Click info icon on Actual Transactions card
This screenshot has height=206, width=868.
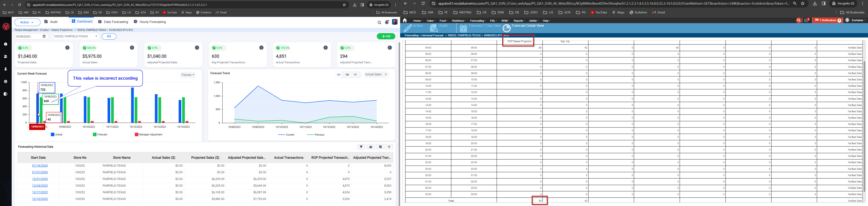coord(326,48)
